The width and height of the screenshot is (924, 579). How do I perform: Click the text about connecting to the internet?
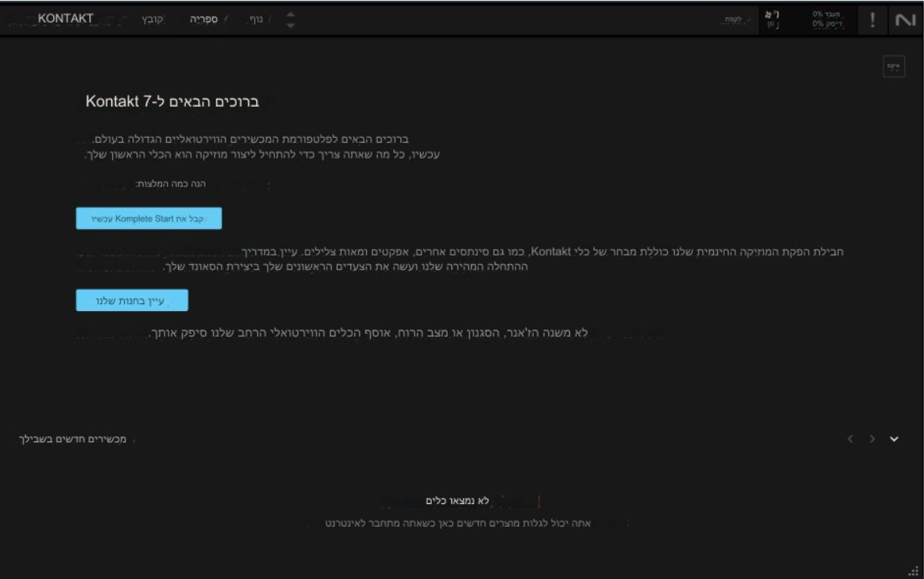458,523
